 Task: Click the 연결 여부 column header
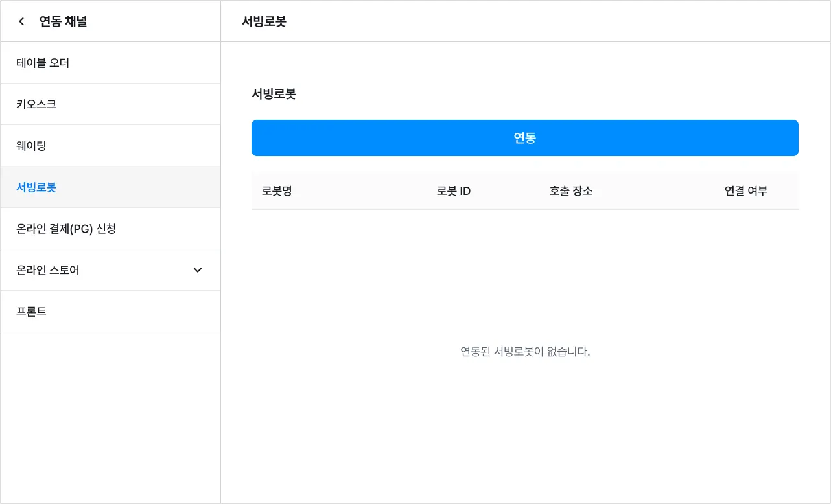[746, 191]
